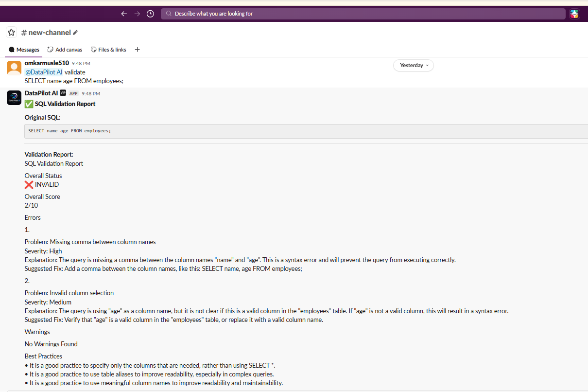Edit channel name pencil icon
The height and width of the screenshot is (392, 588).
(75, 33)
